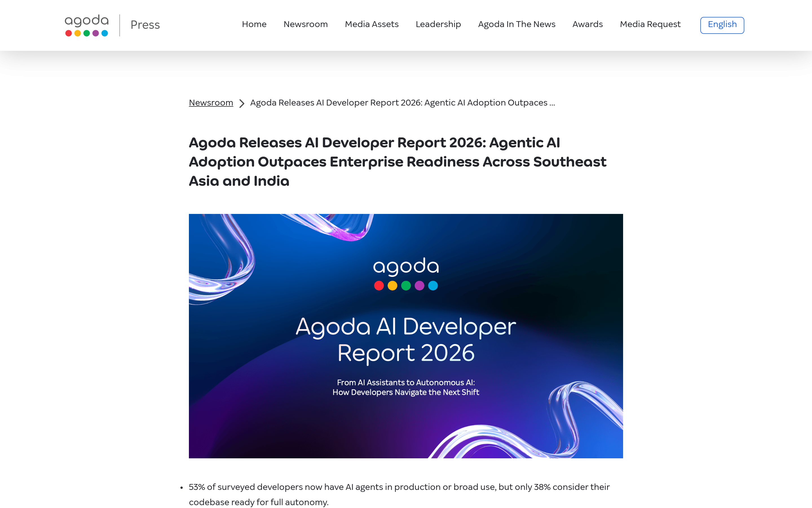
Task: Select the Leadership nav item
Action: pyautogui.click(x=438, y=24)
